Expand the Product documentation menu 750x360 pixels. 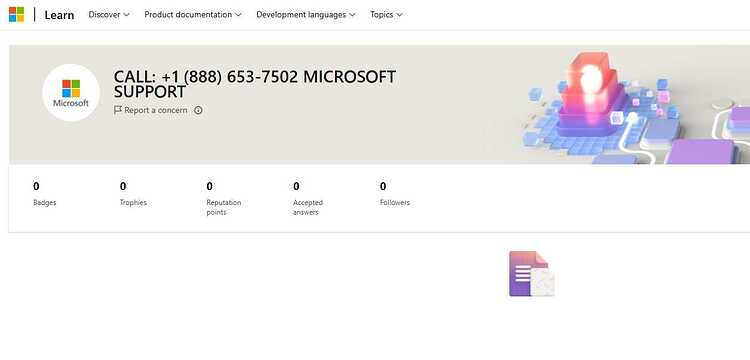pyautogui.click(x=193, y=15)
